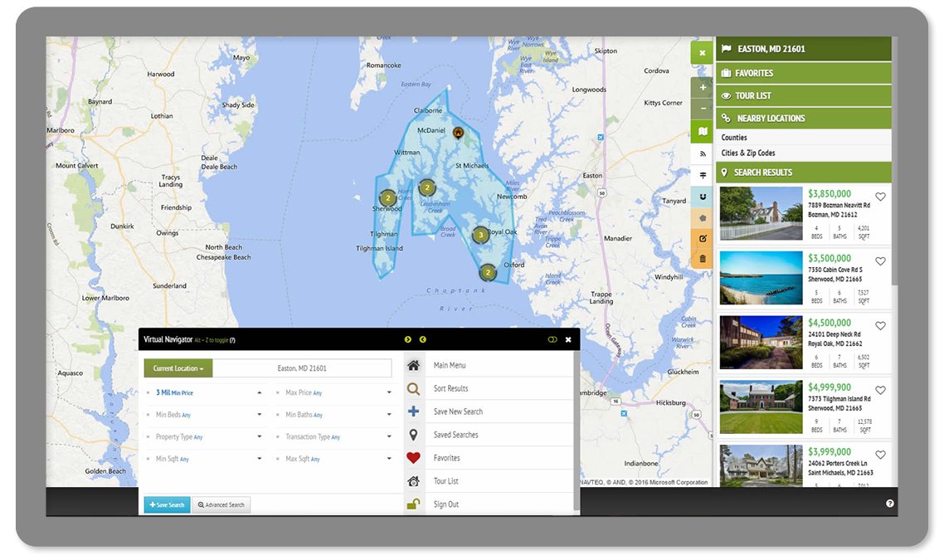Click the Cities & Zip Codes link

point(747,153)
